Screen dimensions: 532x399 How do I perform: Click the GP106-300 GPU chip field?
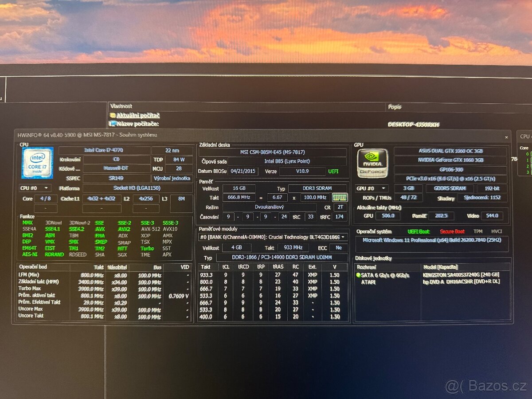tap(450, 169)
